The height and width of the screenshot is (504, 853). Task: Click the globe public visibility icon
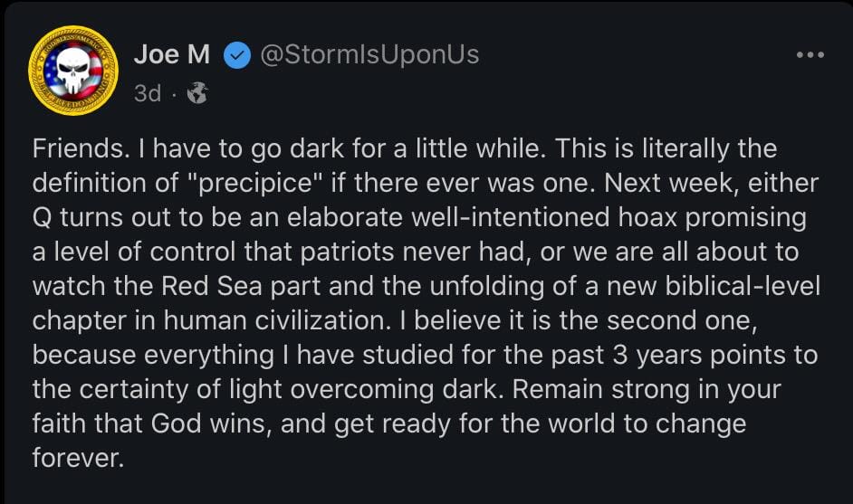pos(196,92)
